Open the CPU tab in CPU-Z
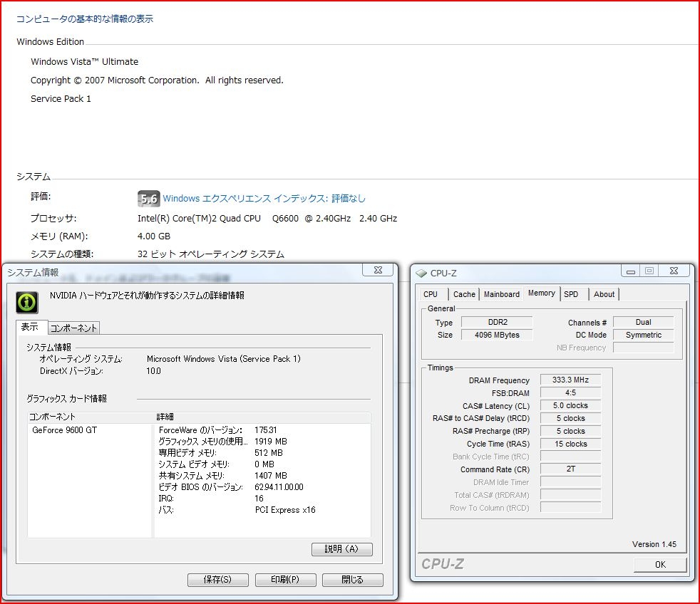This screenshot has height=604, width=700. pyautogui.click(x=431, y=294)
